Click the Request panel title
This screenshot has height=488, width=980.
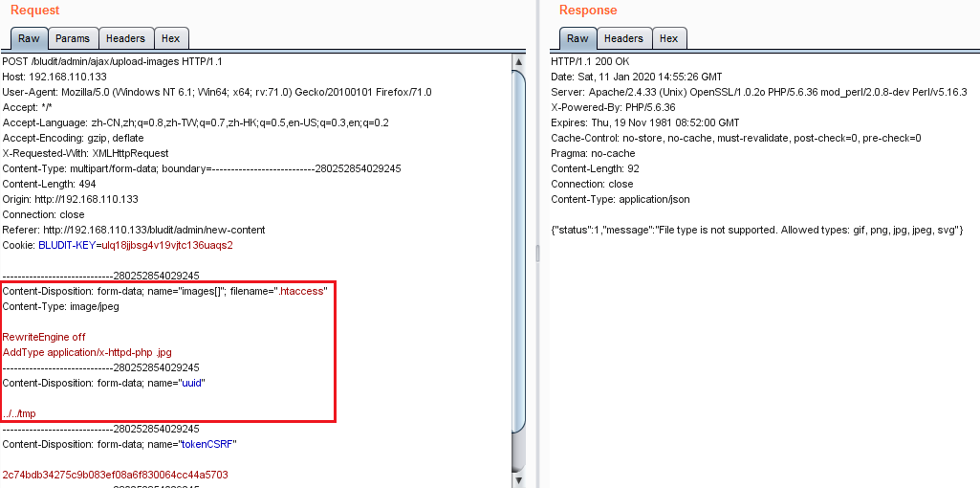click(35, 10)
